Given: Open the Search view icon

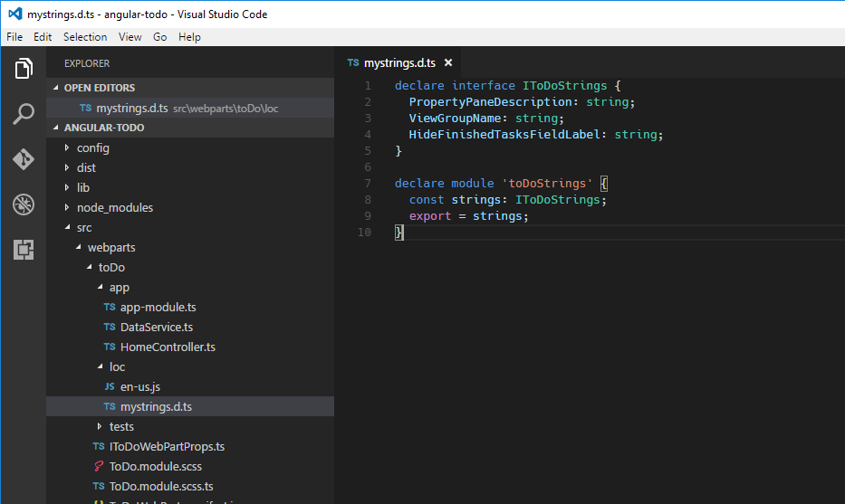Looking at the screenshot, I should pyautogui.click(x=24, y=114).
